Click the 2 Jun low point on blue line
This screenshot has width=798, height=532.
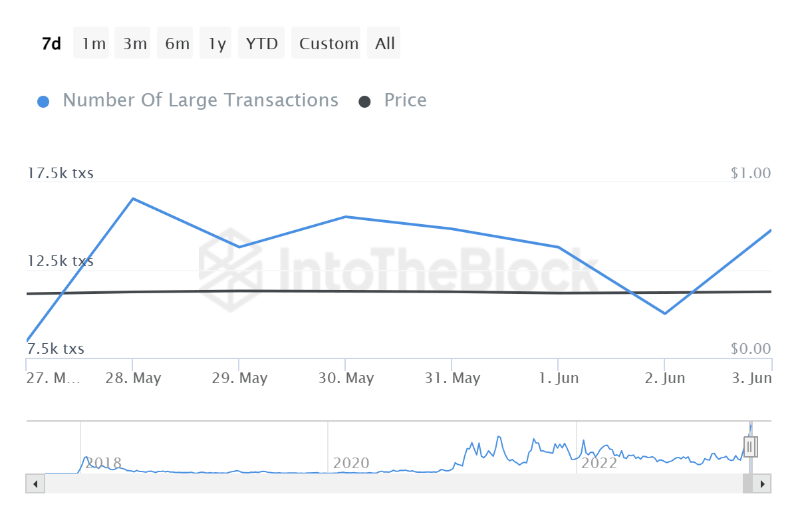pos(665,313)
